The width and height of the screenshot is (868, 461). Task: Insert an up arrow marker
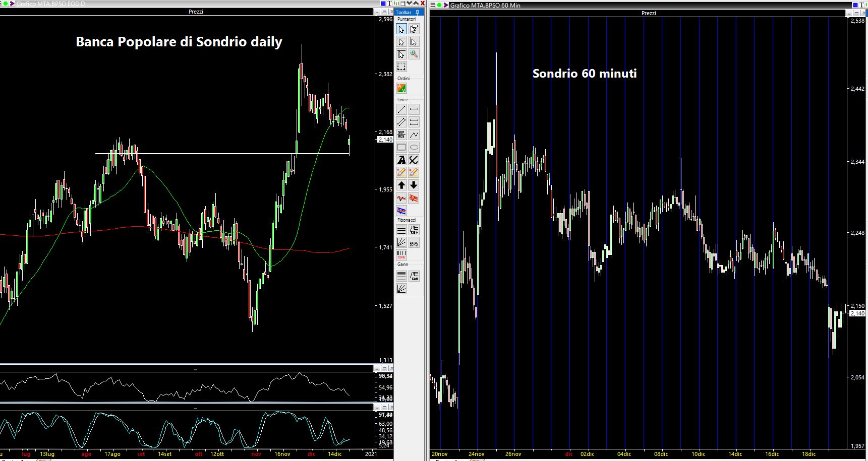(401, 185)
